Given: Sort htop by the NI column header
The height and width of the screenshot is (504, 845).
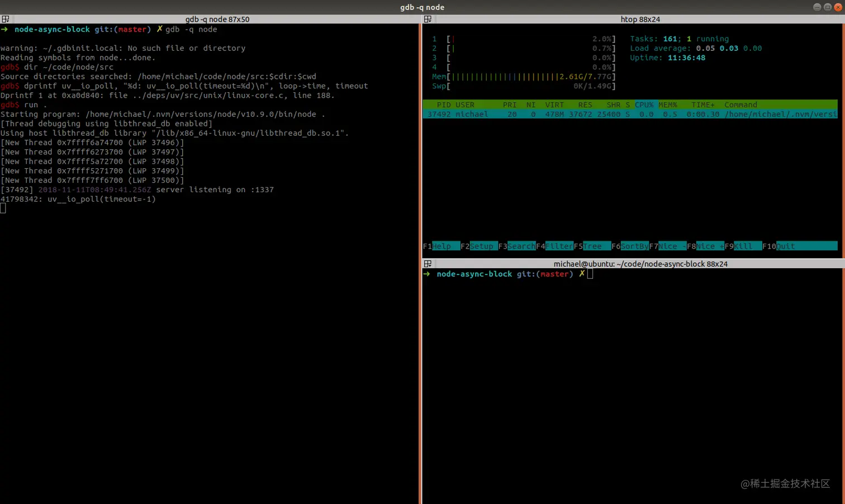Looking at the screenshot, I should pos(531,105).
